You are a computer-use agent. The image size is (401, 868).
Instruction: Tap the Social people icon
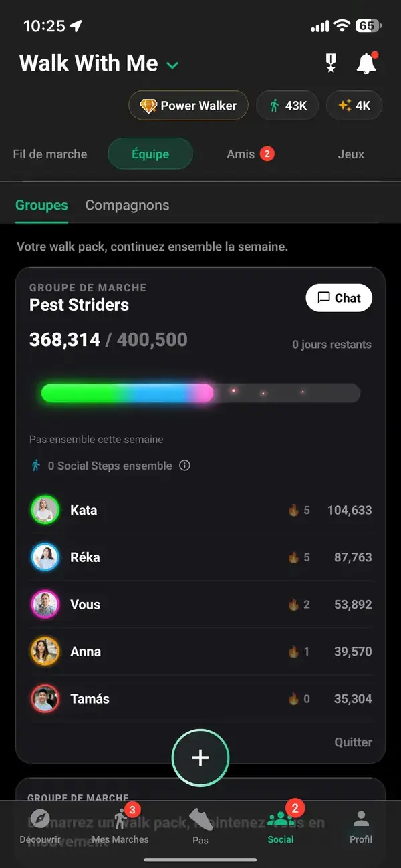280,819
